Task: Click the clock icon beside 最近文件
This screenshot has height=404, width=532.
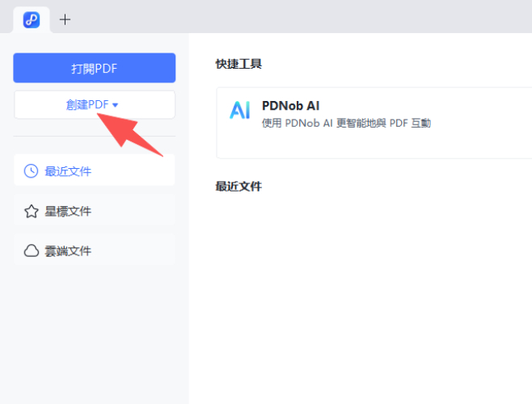Action: tap(31, 171)
